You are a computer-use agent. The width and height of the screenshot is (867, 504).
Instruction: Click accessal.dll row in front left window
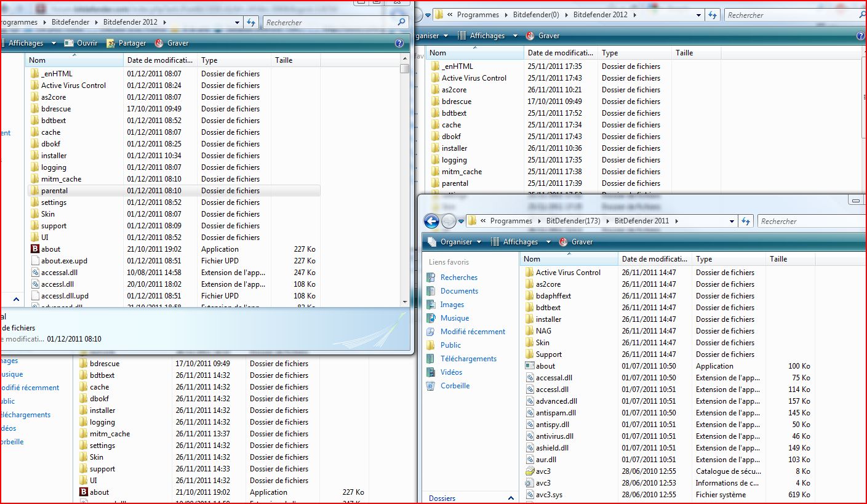point(174,273)
